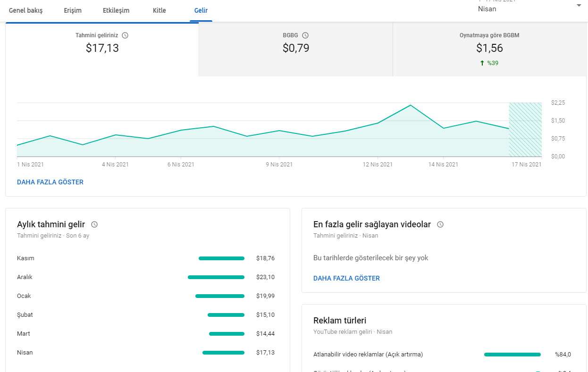Image resolution: width=588 pixels, height=372 pixels.
Task: Open the Erişim tab
Action: (73, 10)
